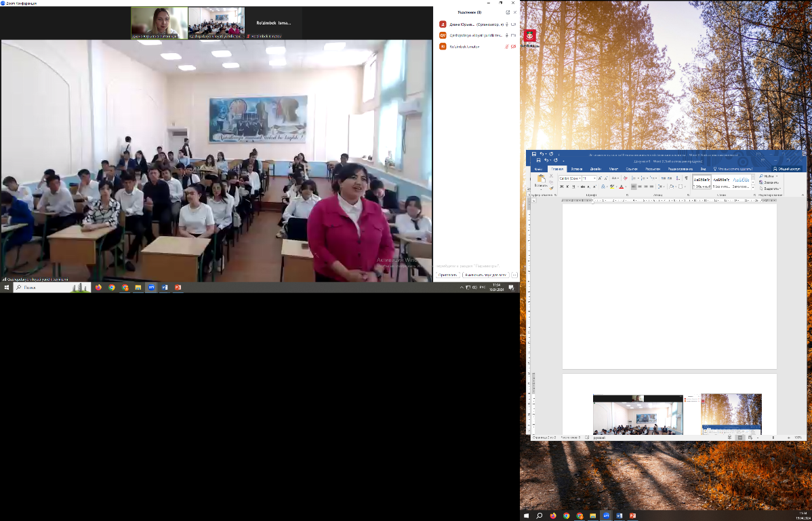The width and height of the screenshot is (812, 521).
Task: Click the Общий доступ share button in Word
Action: click(787, 169)
